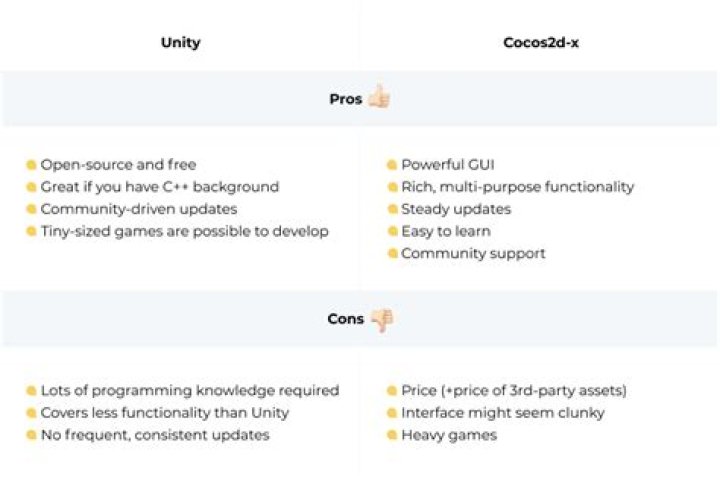Click the Cons section label

click(346, 320)
